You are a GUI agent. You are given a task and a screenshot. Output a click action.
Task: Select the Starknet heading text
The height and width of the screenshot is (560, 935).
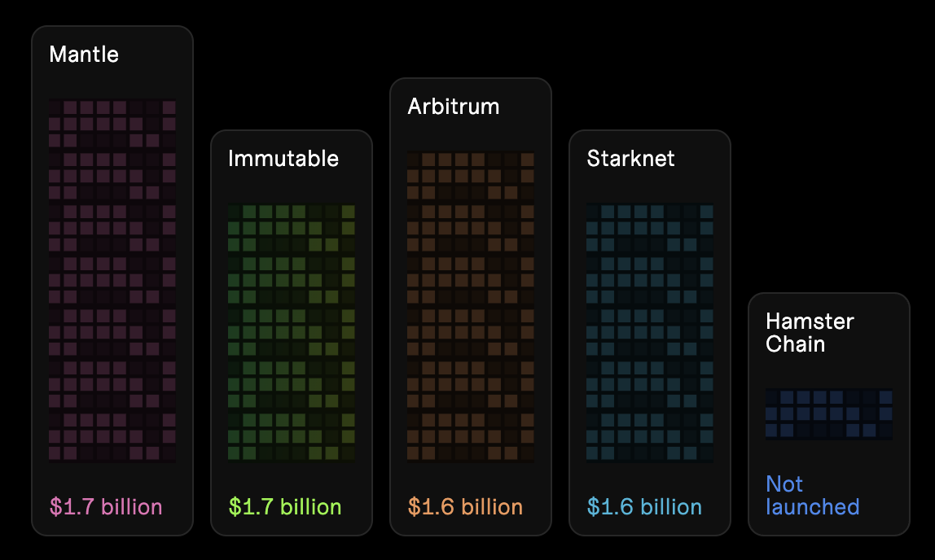click(x=630, y=159)
